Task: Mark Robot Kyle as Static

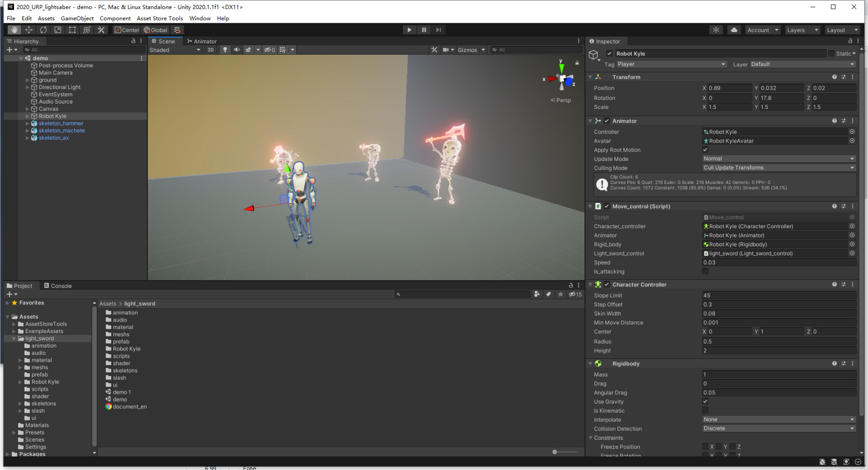Action: tap(831, 54)
